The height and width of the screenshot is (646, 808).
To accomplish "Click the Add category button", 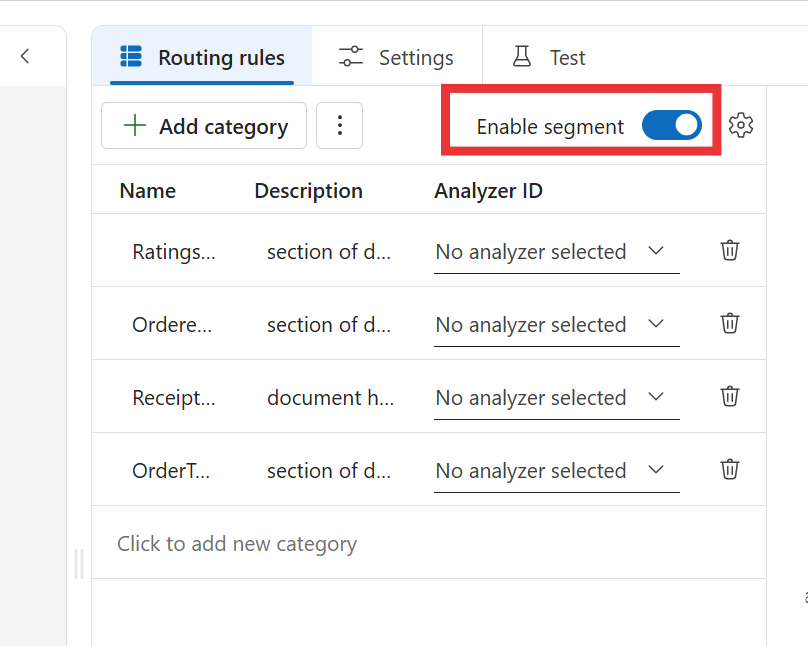I will pos(204,125).
